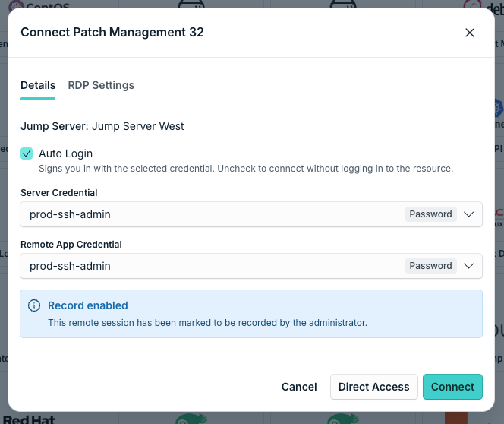Close the Connect Patch Management dialog

(470, 33)
